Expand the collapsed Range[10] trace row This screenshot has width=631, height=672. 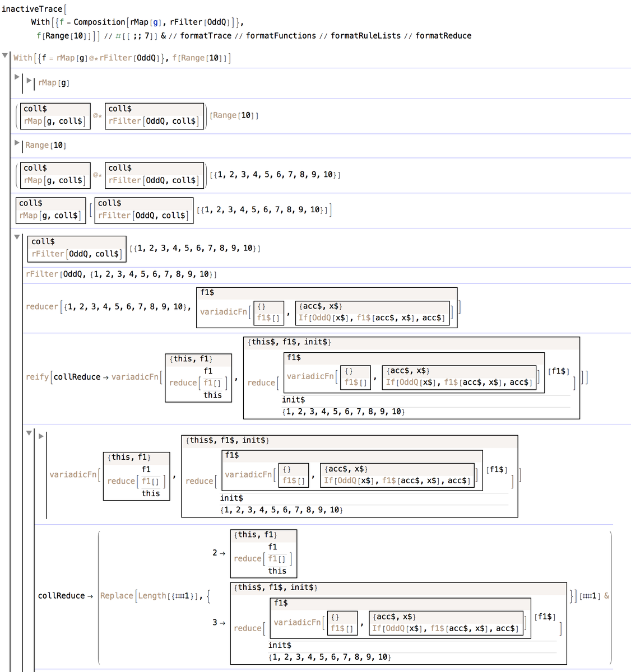(x=17, y=143)
